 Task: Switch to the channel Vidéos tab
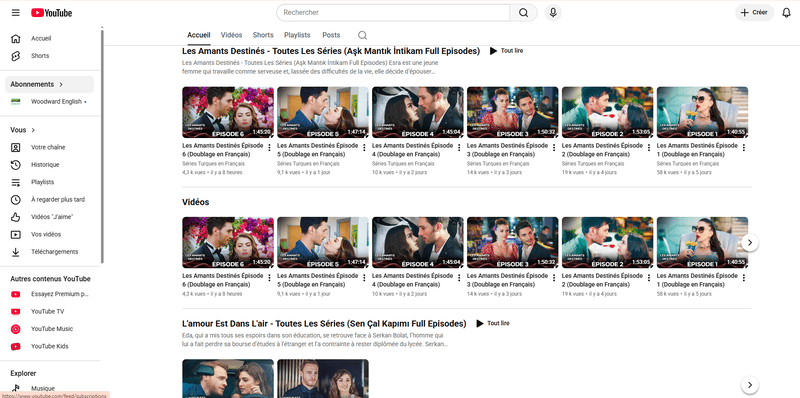point(231,35)
